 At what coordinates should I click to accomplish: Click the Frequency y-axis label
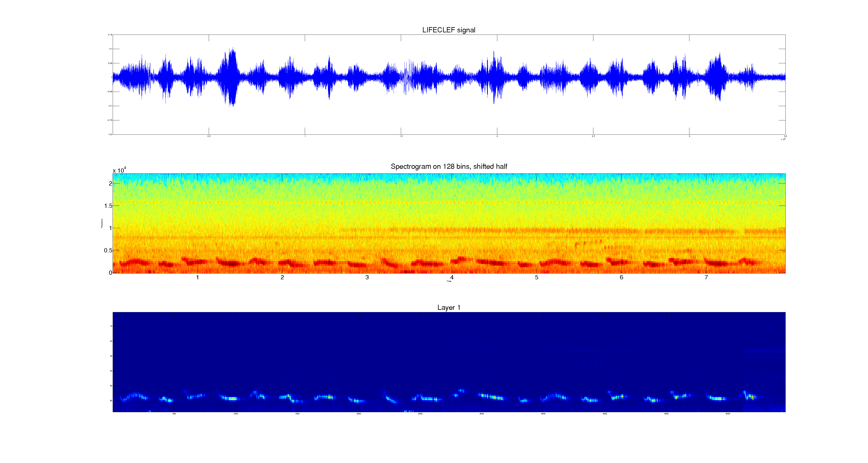102,223
